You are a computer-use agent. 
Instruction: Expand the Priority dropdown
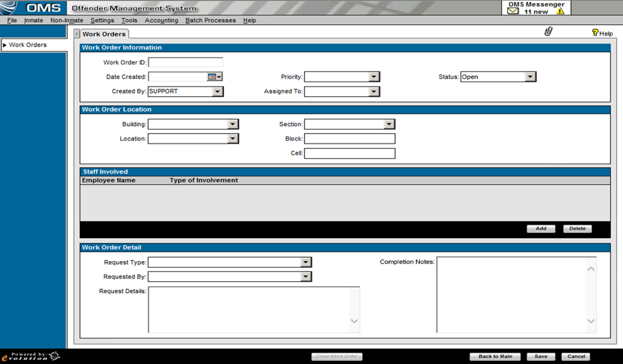(x=374, y=77)
